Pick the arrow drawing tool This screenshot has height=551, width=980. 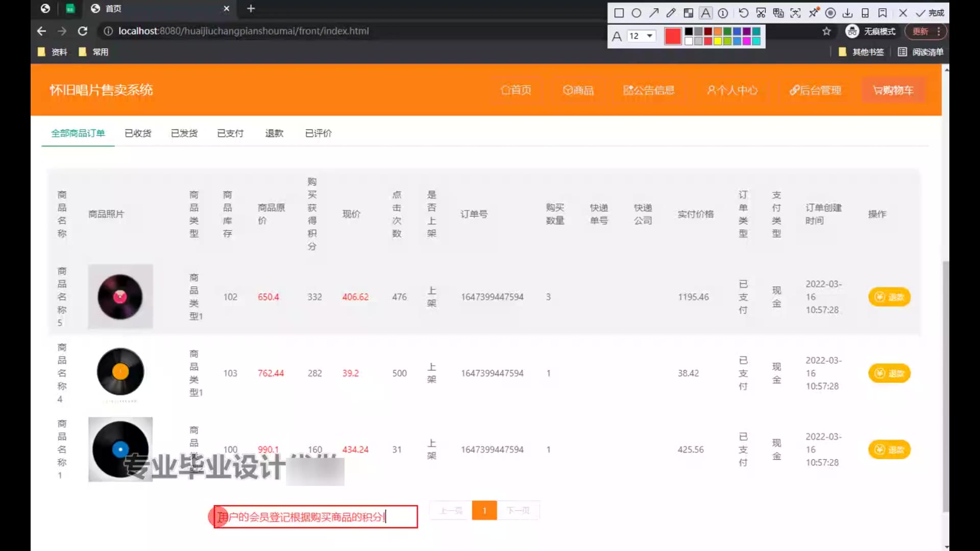654,13
